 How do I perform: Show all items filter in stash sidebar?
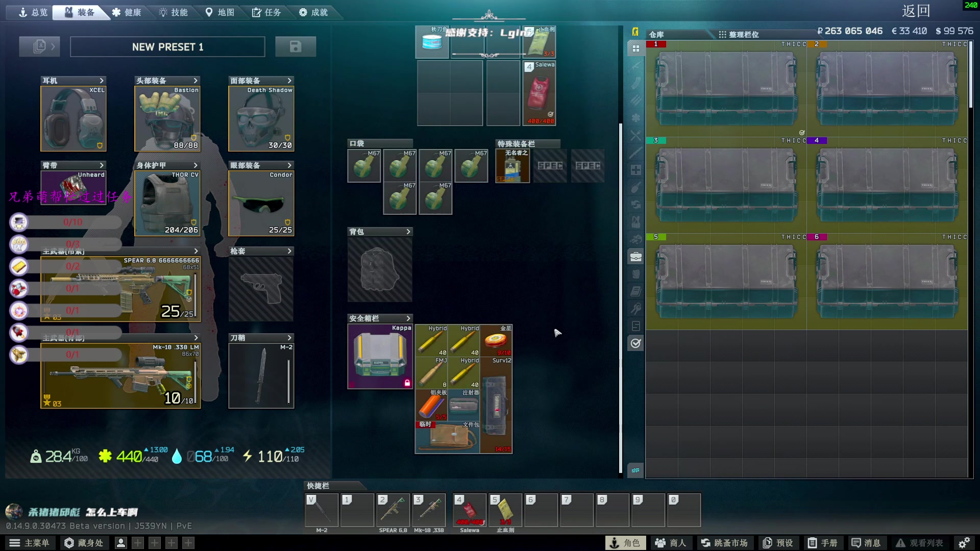(x=635, y=48)
